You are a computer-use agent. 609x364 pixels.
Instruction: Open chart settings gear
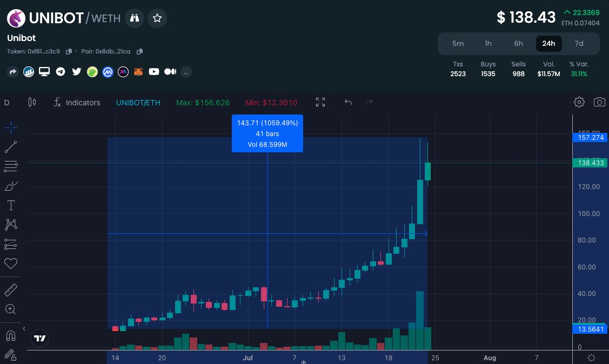(579, 102)
